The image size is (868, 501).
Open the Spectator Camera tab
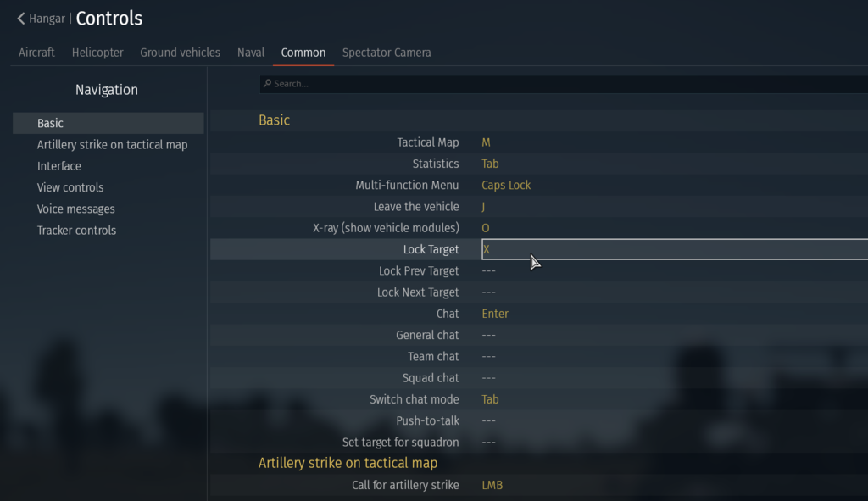[387, 53]
